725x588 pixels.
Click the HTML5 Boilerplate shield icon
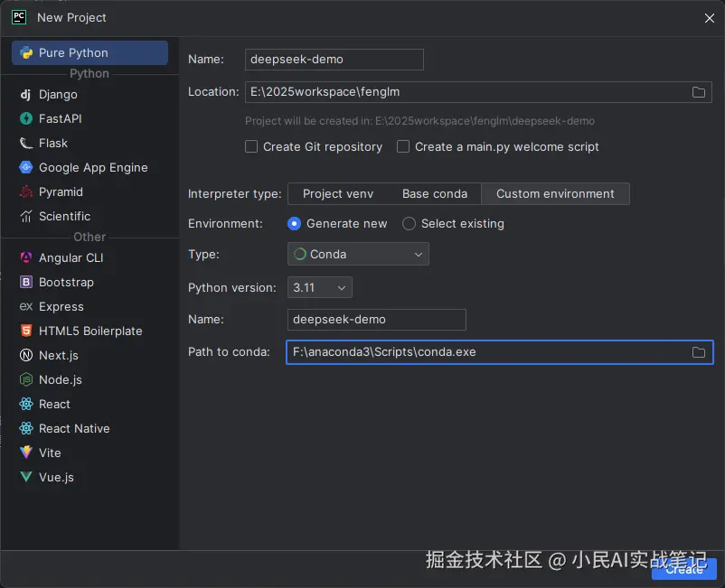click(x=26, y=331)
